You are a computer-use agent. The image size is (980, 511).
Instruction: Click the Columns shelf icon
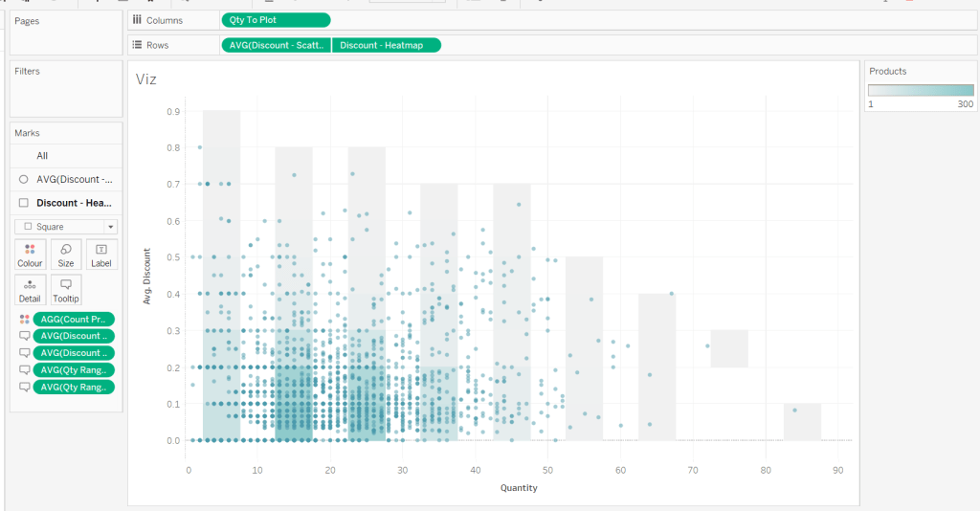[138, 20]
